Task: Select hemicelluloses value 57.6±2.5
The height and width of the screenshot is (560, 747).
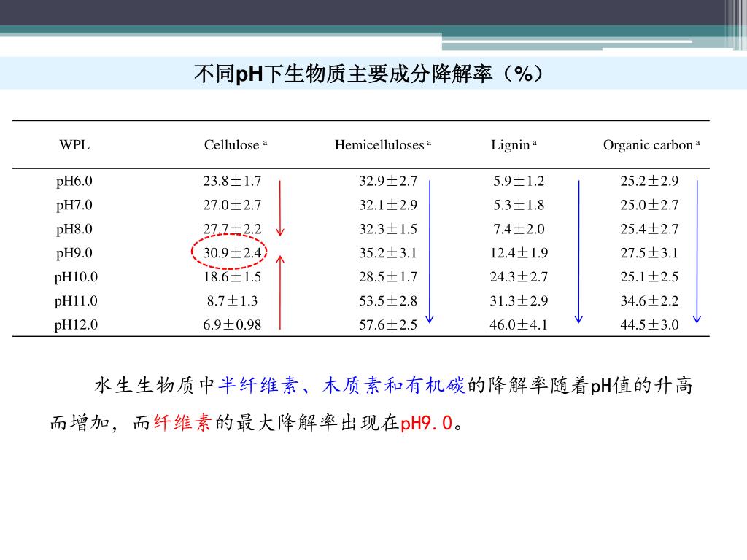Action: click(x=388, y=324)
